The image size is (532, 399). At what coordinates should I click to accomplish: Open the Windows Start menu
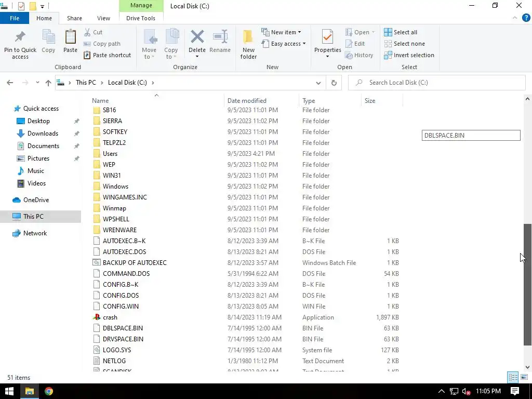coord(9,391)
